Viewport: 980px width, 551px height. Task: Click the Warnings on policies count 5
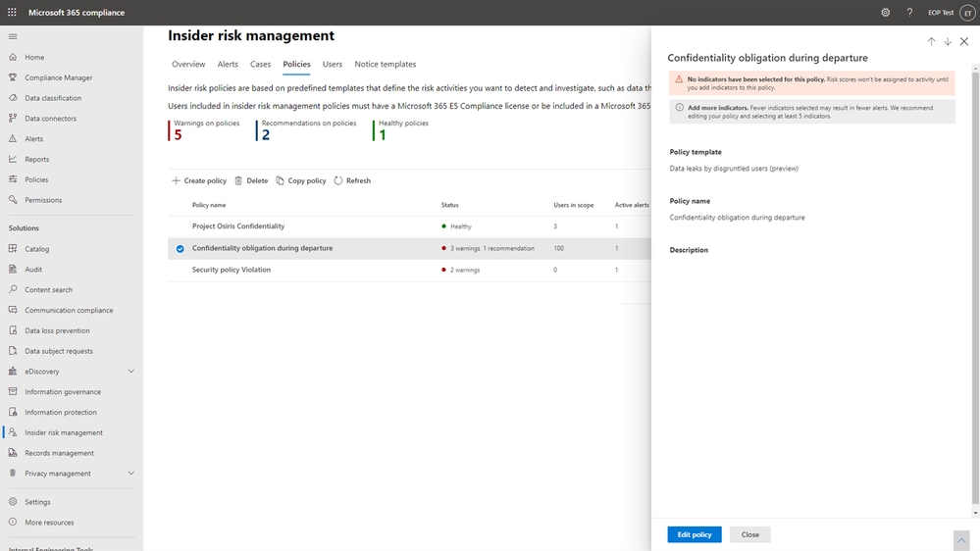click(x=179, y=135)
